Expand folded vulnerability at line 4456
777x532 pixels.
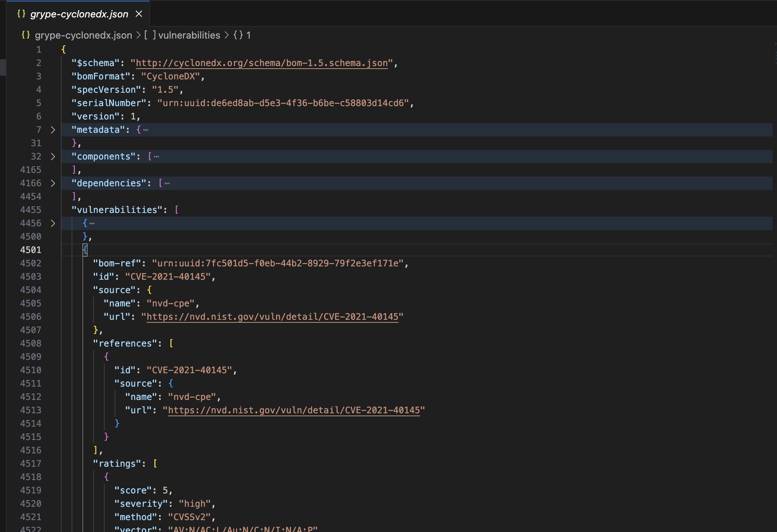click(x=53, y=223)
